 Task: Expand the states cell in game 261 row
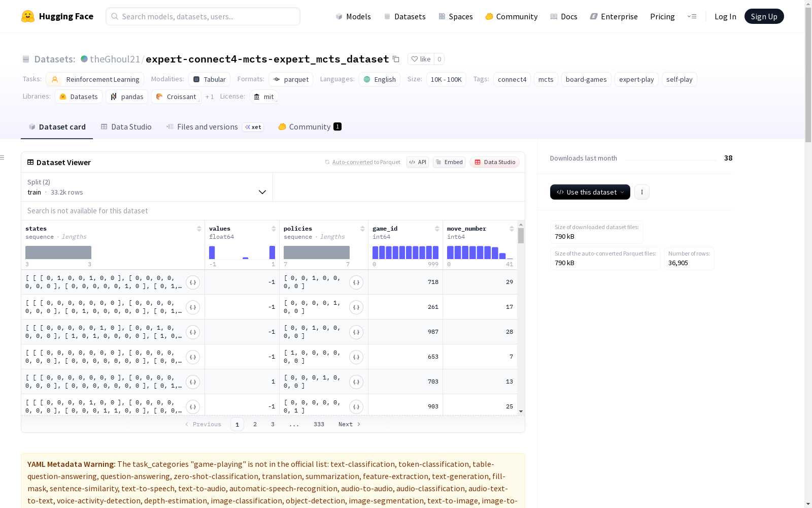click(x=193, y=307)
